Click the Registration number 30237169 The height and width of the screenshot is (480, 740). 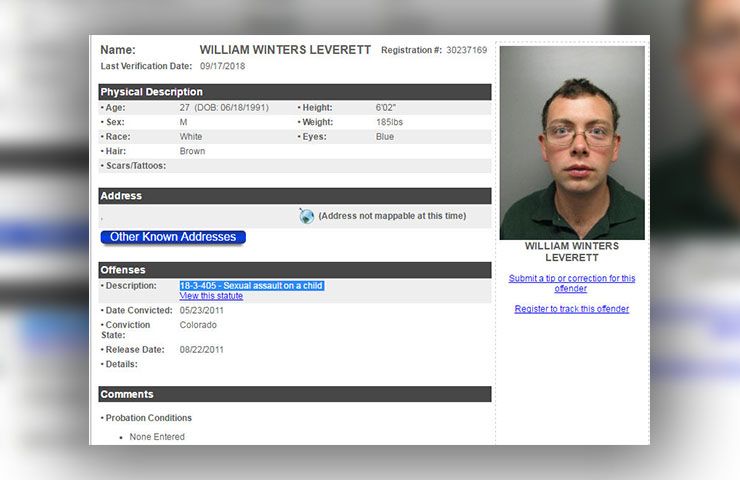click(466, 50)
